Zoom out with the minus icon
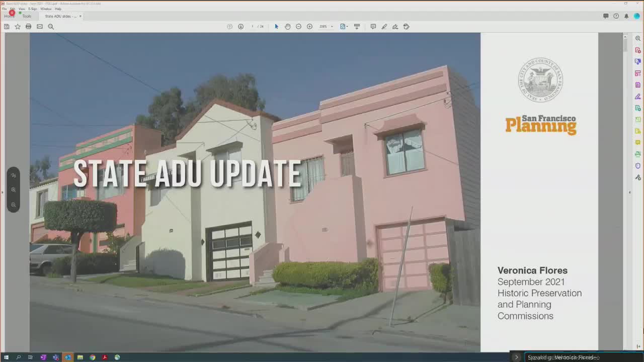The height and width of the screenshot is (362, 644). [x=298, y=27]
